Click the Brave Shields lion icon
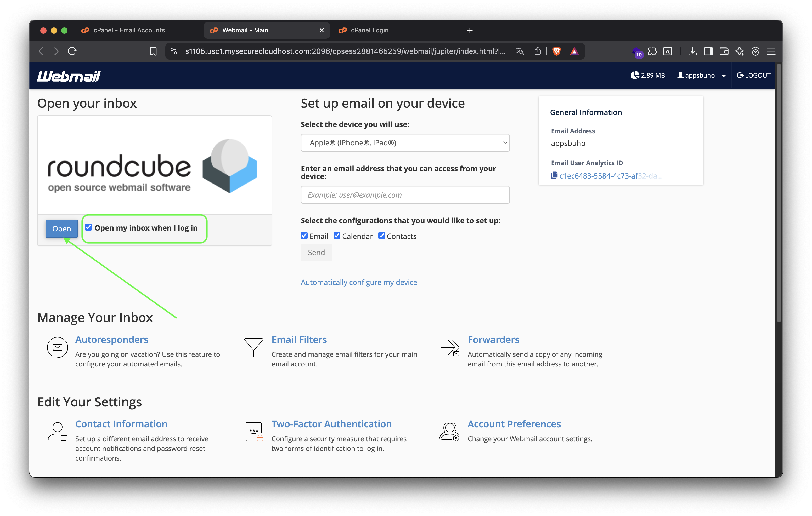 [x=557, y=51]
